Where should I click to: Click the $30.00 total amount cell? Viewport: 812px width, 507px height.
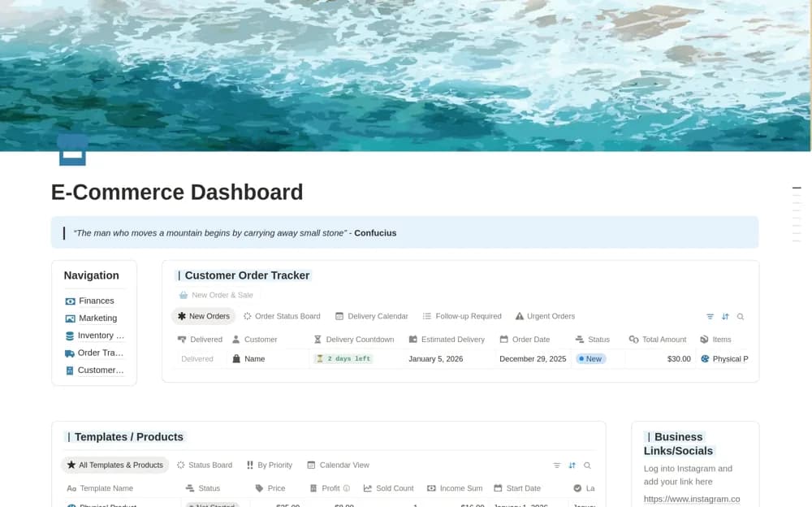pos(679,359)
